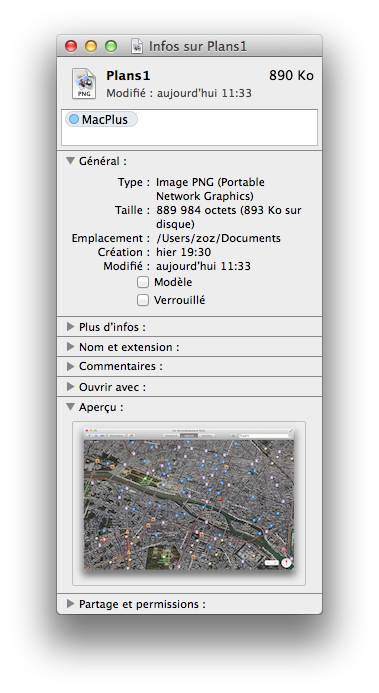Click the Image PNG type value
Screen dimensions: 379x693
click(210, 189)
